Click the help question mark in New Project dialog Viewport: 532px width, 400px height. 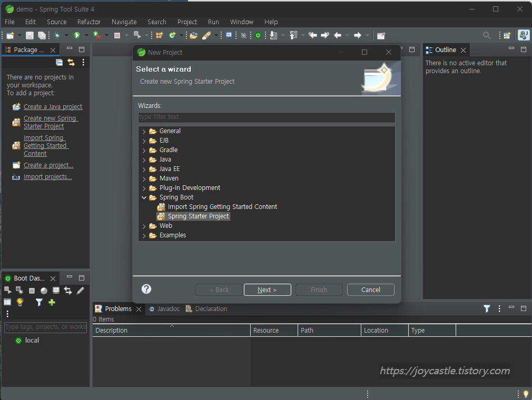(x=146, y=289)
